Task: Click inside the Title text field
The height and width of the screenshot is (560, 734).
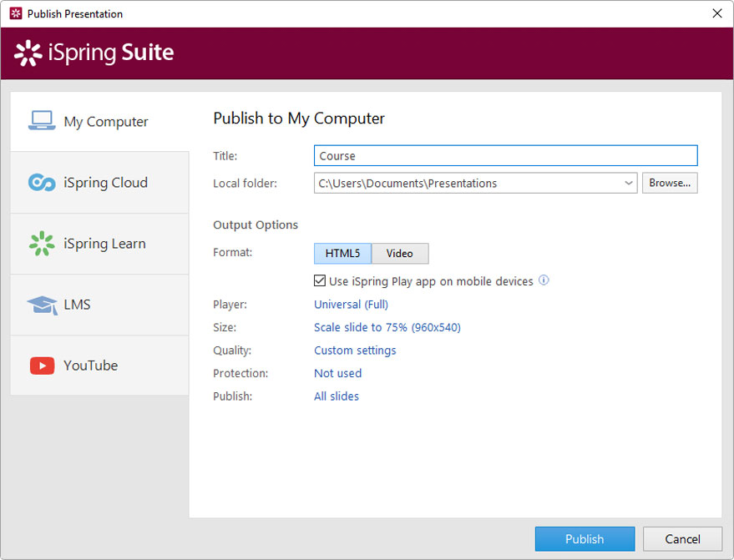Action: point(505,155)
